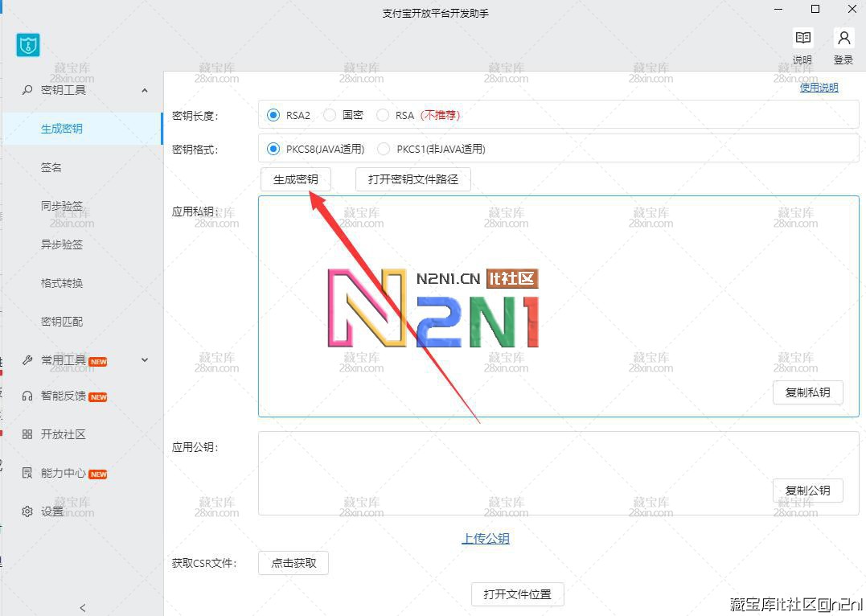Click the 登录 user profile icon
This screenshot has width=866, height=616.
[843, 38]
